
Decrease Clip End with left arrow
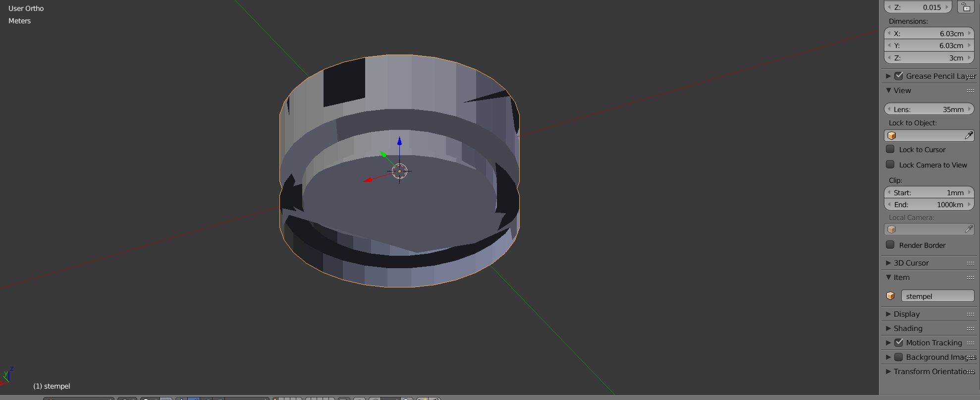coord(889,204)
